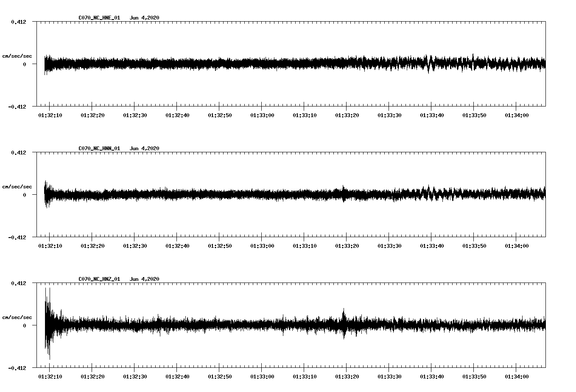
Task: Click the Jun 4,2020 date on HNZ plot
Action: tap(145, 279)
